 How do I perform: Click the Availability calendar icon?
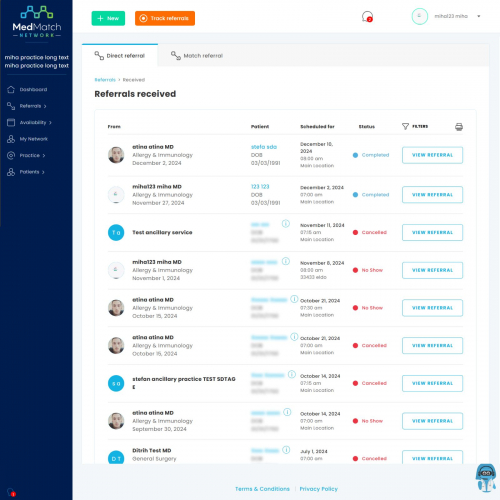coord(11,122)
